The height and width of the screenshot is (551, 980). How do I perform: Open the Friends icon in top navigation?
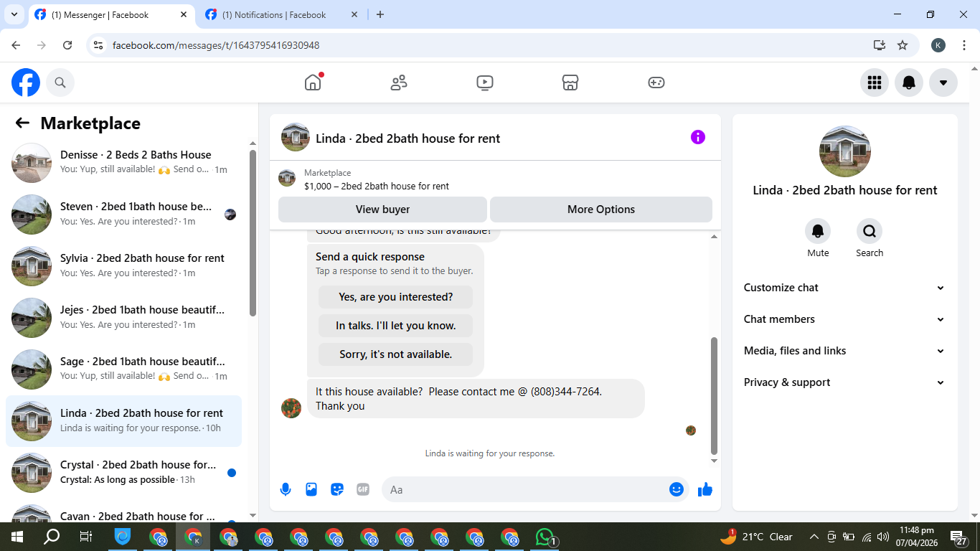coord(399,83)
